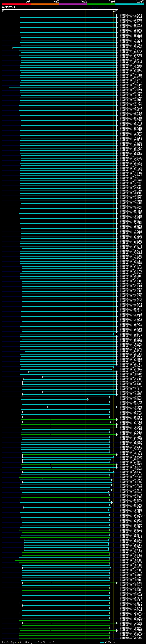Select the UniRef100_A2F083 label
Screen dimensions: 146x644
(x=131, y=623)
